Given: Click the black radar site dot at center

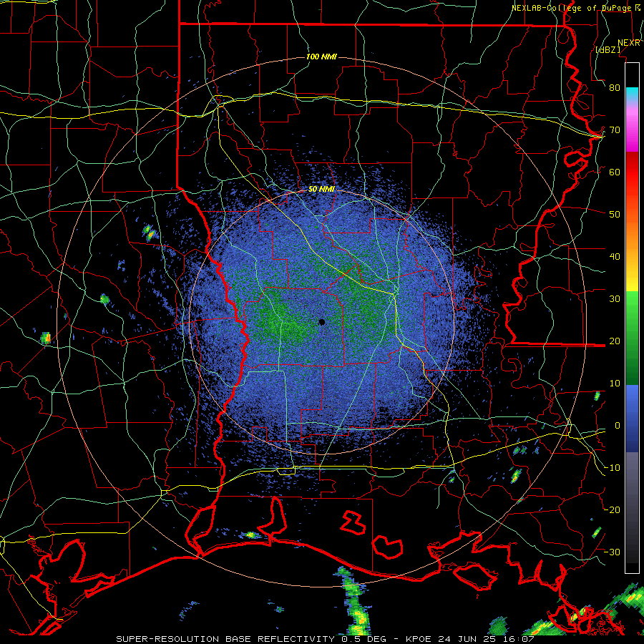Looking at the screenshot, I should tap(322, 322).
